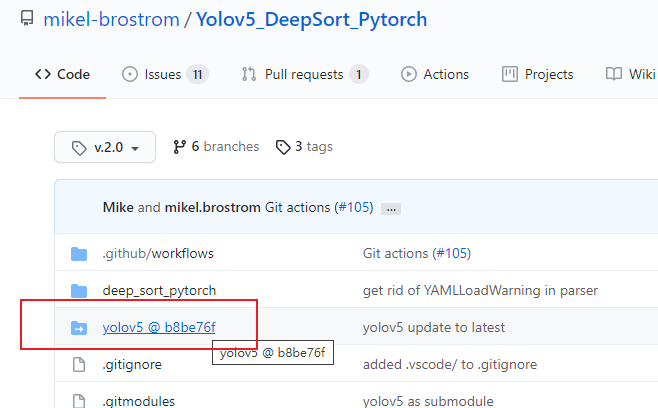
Task: Open the Pull requests tab
Action: [304, 74]
